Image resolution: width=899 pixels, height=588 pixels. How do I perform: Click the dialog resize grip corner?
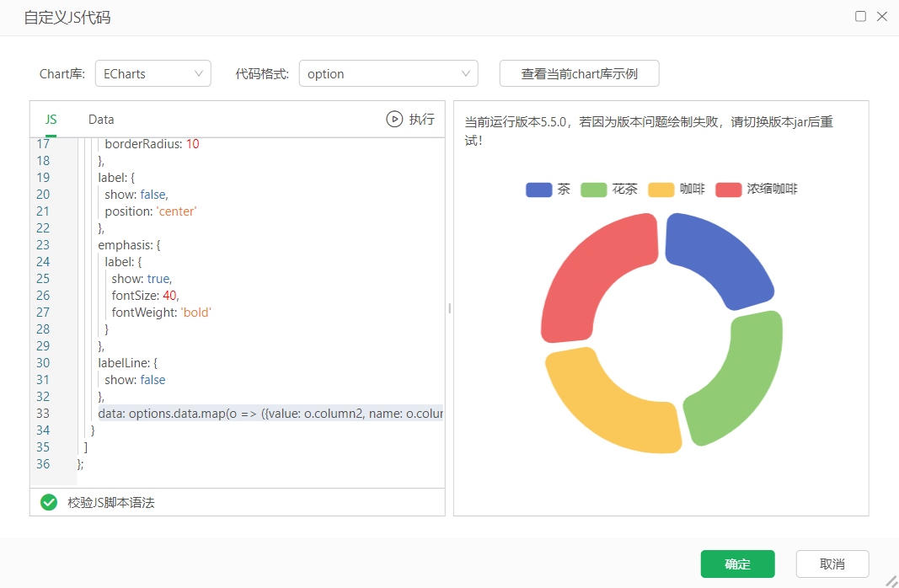891,581
